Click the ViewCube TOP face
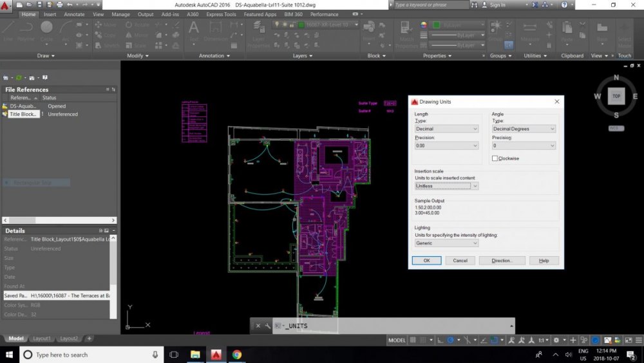The width and height of the screenshot is (644, 363). click(x=616, y=96)
